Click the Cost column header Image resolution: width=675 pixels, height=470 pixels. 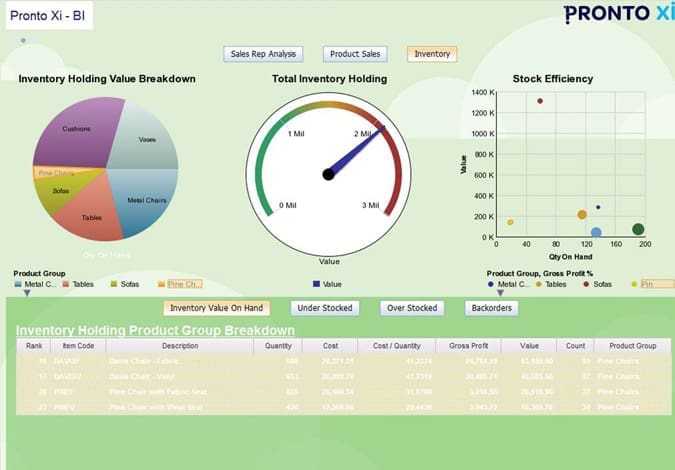tap(330, 346)
